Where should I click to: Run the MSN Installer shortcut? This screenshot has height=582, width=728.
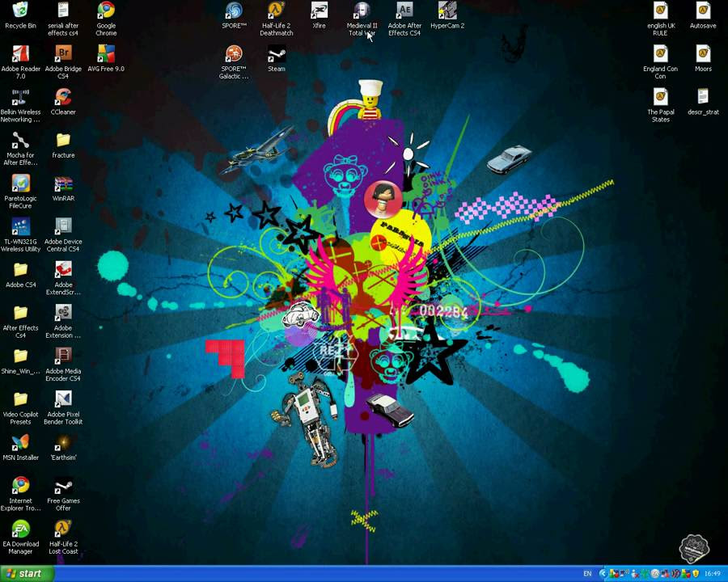[20, 442]
